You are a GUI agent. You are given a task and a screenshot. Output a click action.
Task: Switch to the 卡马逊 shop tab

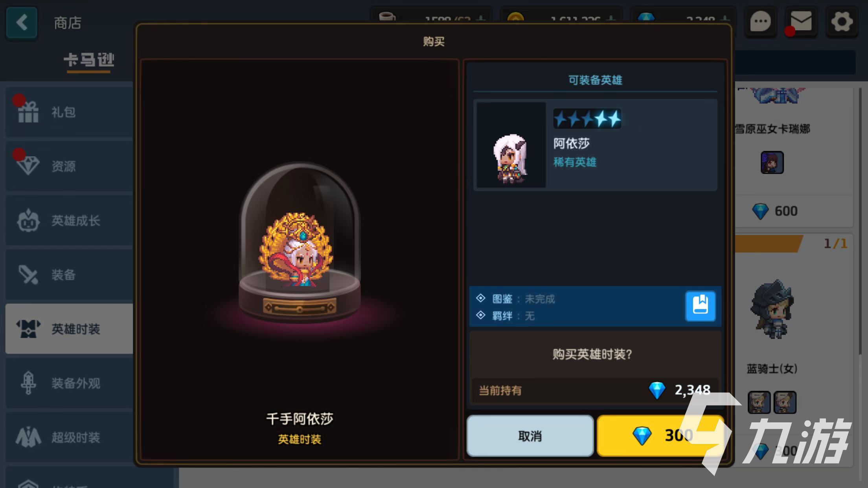coord(89,61)
